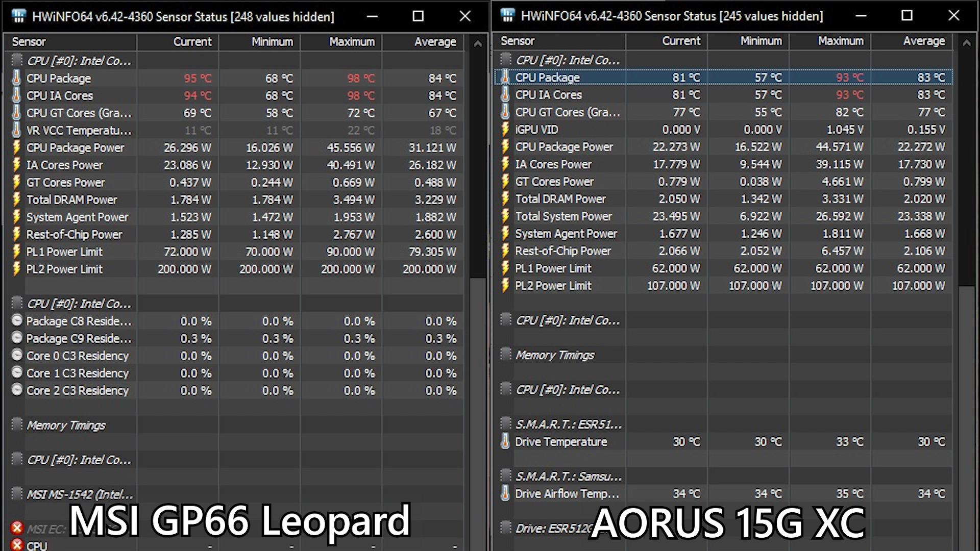Viewport: 980px width, 551px height.
Task: Click the clock icon next to Core 0 C3 Residency
Action: pyautogui.click(x=17, y=355)
